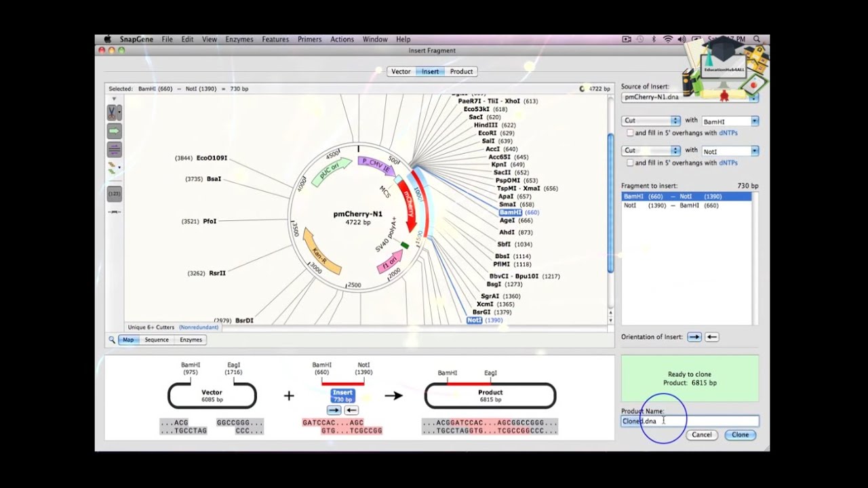
Task: Open the NotI enzyme combo box
Action: [x=730, y=151]
